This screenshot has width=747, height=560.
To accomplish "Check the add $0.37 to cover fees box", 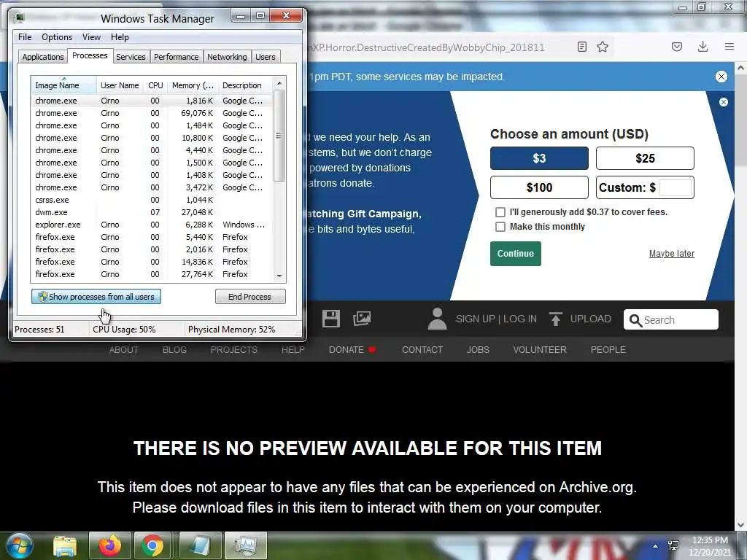I will pyautogui.click(x=500, y=212).
